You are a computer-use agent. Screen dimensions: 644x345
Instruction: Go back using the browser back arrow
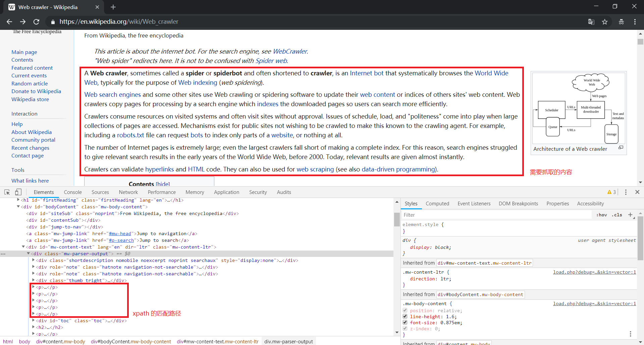(x=9, y=22)
